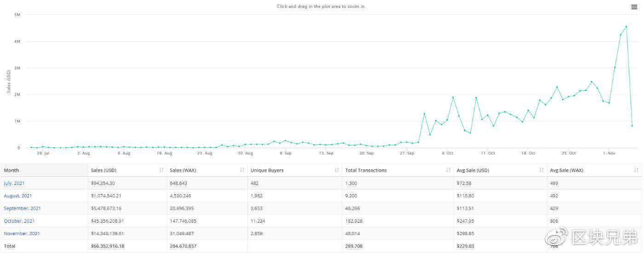Click the Total Transactions column sort arrows

[448, 170]
